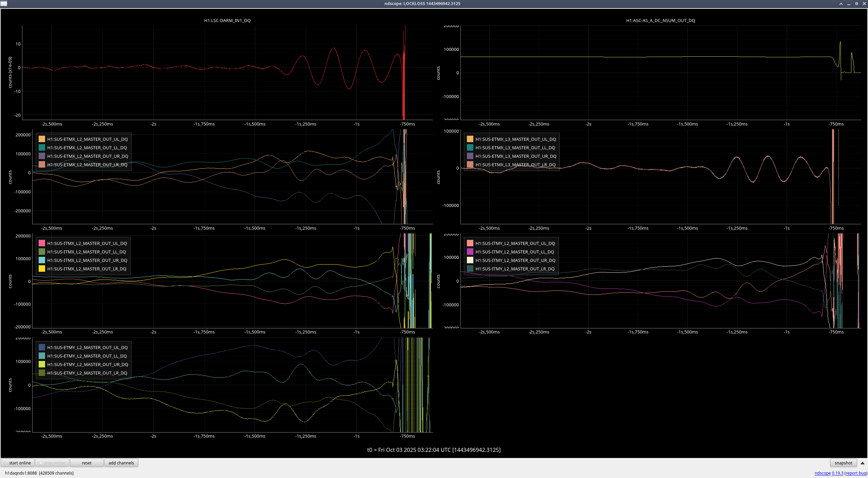Select H1:SUS-ETMY_L2_MASTER_OUT_LL_DQ legend label
Viewport: 868px width, 478px height.
point(87,356)
